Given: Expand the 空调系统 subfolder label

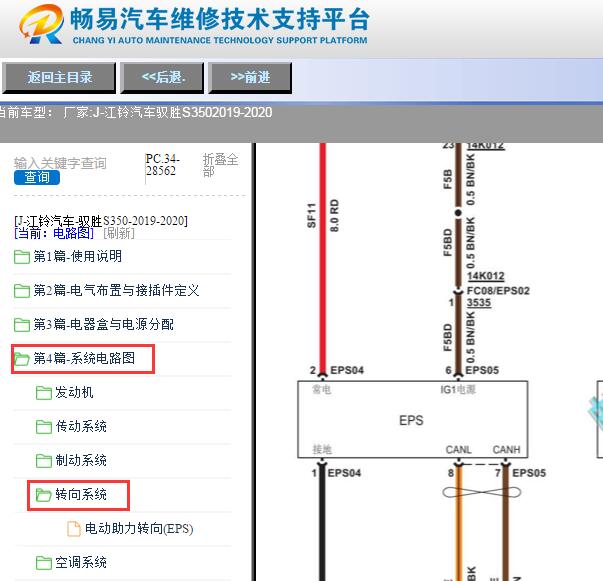Looking at the screenshot, I should [81, 563].
